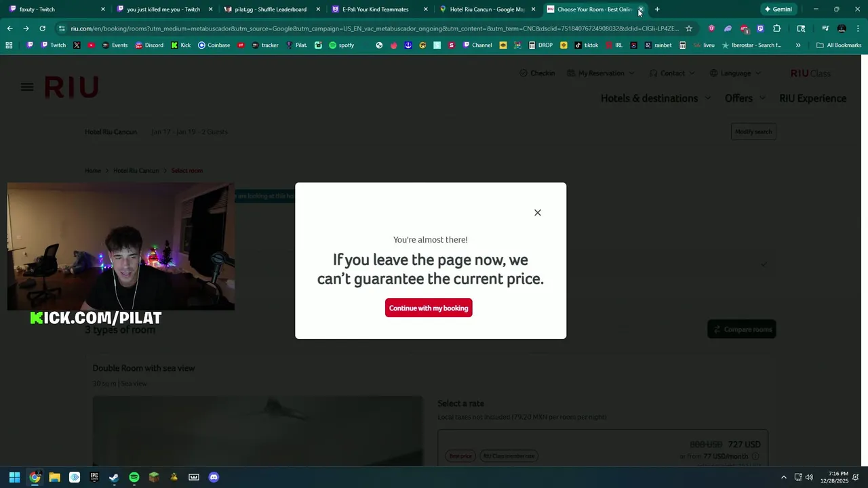Open Spotify in the taskbar

(x=134, y=477)
